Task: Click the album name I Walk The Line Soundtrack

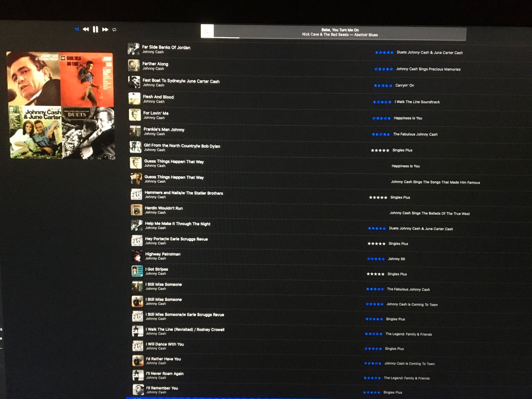Action: [x=417, y=102]
